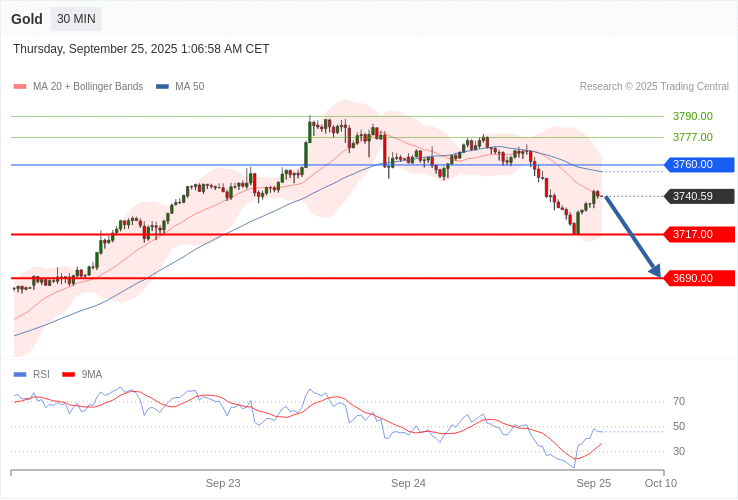Click the Sep 23 date axis label
The image size is (738, 500).
click(223, 483)
